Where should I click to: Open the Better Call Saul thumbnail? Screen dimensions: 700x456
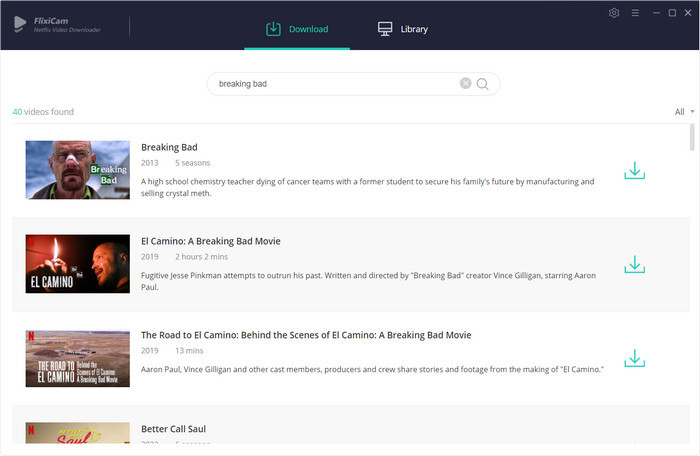coord(78,433)
